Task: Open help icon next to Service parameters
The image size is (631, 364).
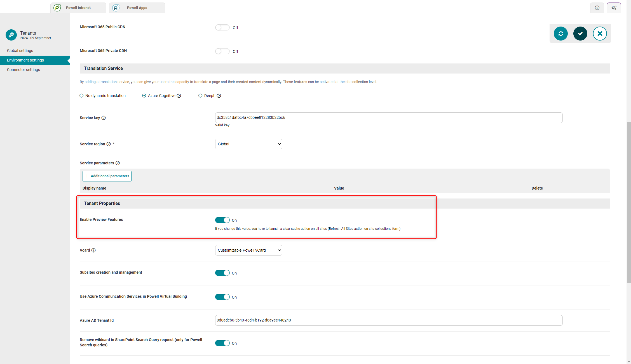Action: coord(118,163)
